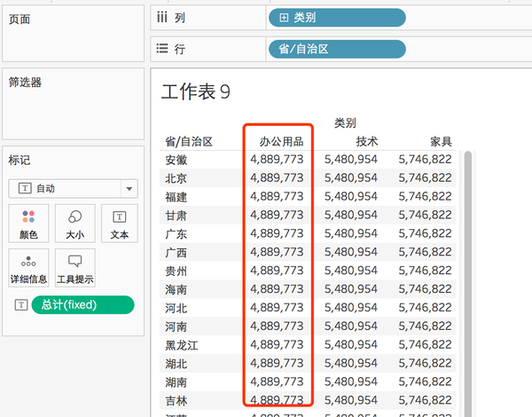Click the 页面 (Pages) shelf label
The width and height of the screenshot is (532, 417).
click(x=20, y=20)
